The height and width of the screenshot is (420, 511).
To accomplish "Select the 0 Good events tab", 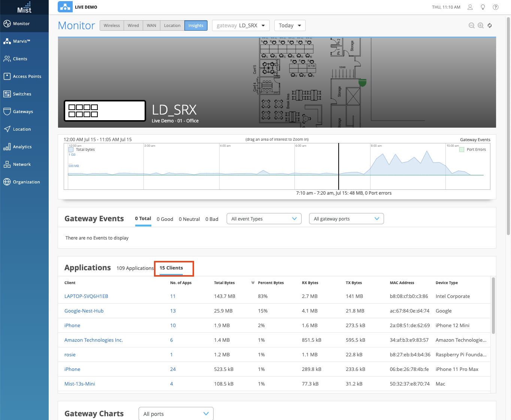I will coord(165,219).
